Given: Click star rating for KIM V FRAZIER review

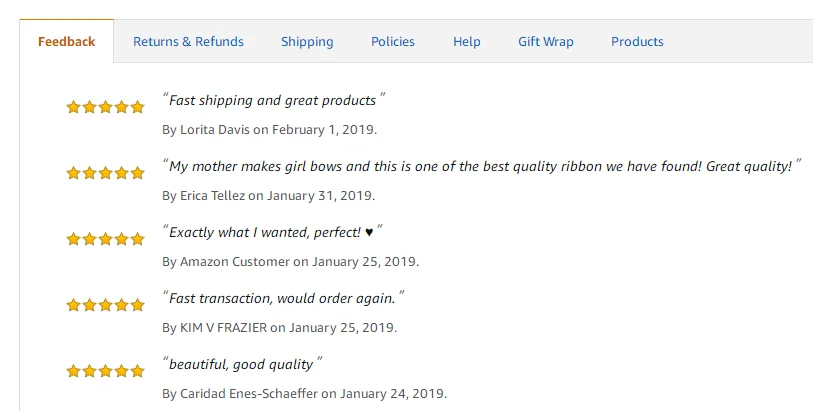Looking at the screenshot, I should [x=105, y=305].
